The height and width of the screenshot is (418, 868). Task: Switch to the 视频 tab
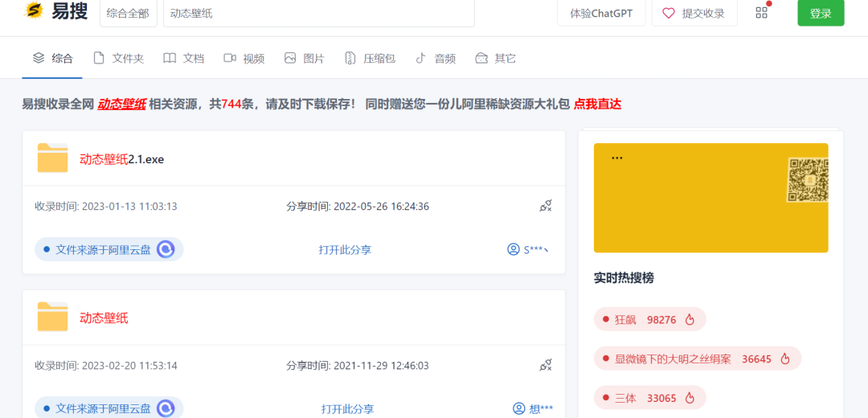[244, 58]
